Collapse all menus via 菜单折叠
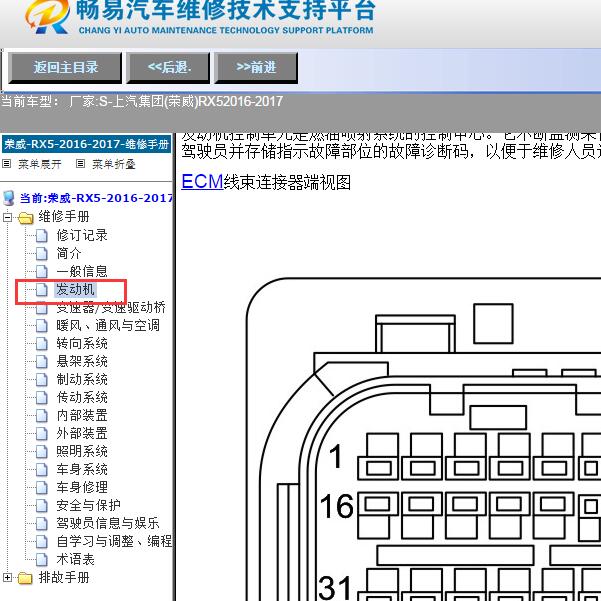601x601 pixels. pos(113,164)
